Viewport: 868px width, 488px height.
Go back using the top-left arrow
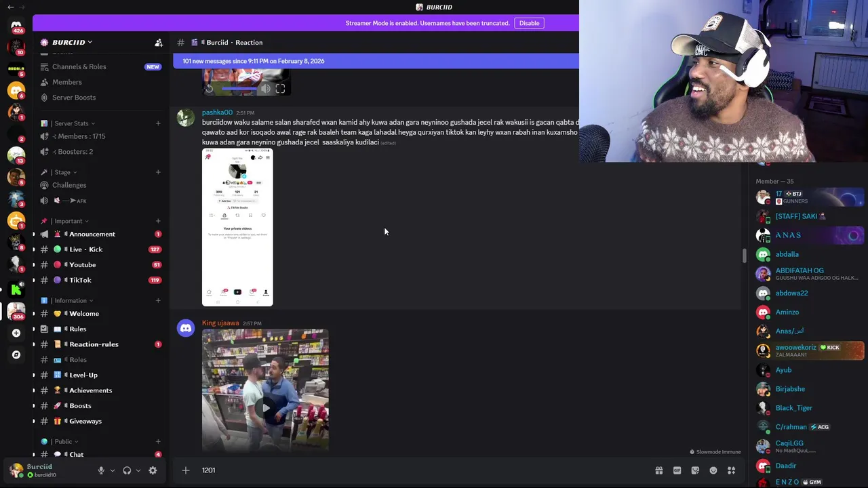click(x=10, y=7)
